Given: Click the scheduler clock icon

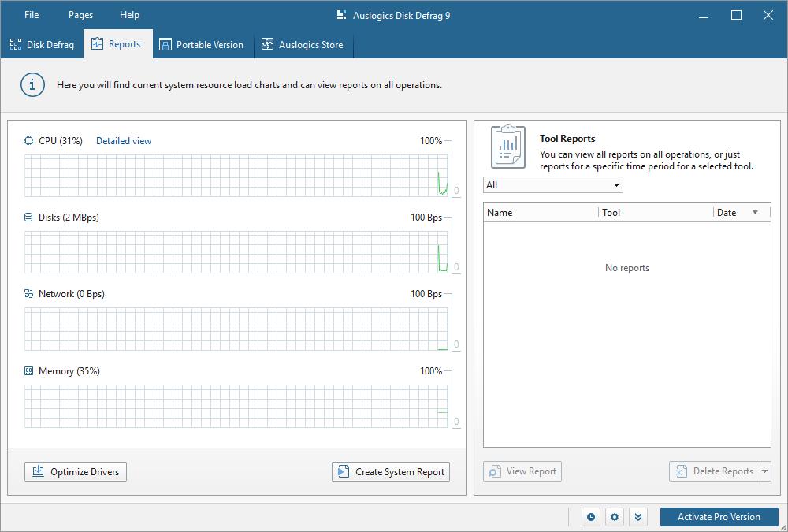Looking at the screenshot, I should pyautogui.click(x=591, y=517).
